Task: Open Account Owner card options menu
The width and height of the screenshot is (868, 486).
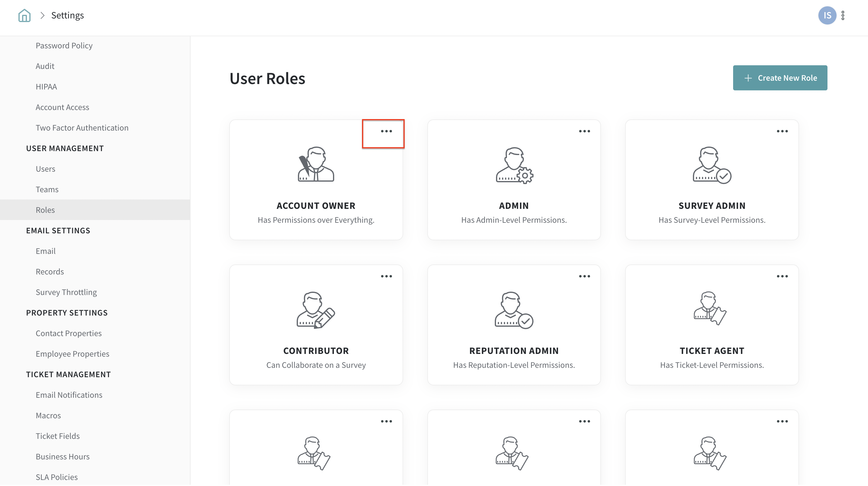Action: click(386, 131)
